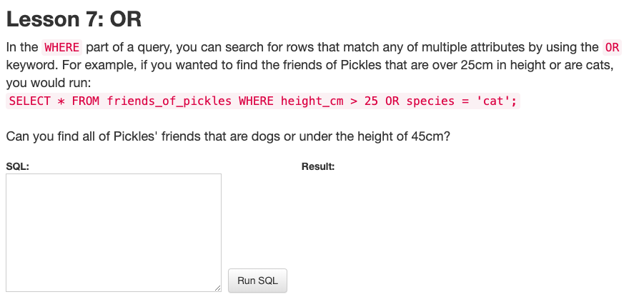Click height_cm in the example query

(x=312, y=101)
